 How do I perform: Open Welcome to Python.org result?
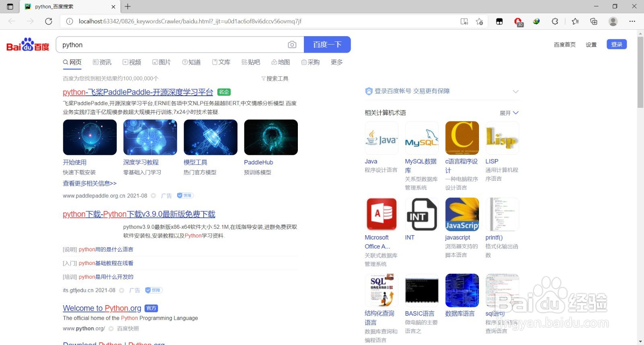[102, 308]
